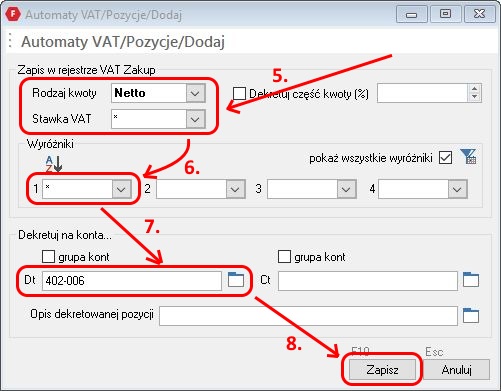Minimize the Automaty VAT window
This screenshot has height=391, width=501.
click(412, 15)
